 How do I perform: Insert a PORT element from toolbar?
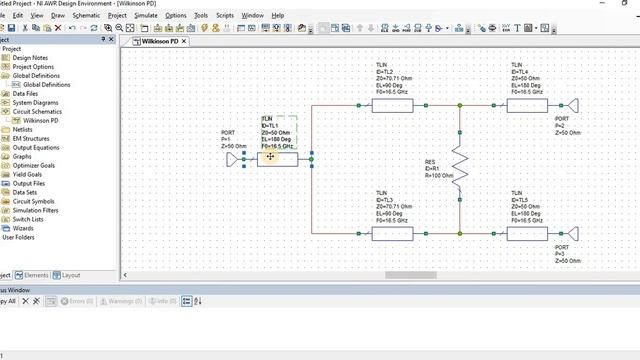pyautogui.click(x=407, y=28)
